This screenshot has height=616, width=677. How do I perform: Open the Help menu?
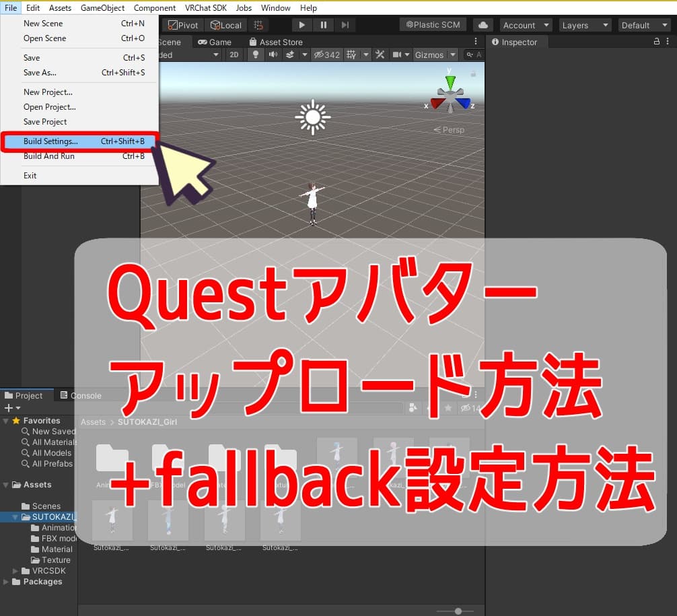(308, 8)
